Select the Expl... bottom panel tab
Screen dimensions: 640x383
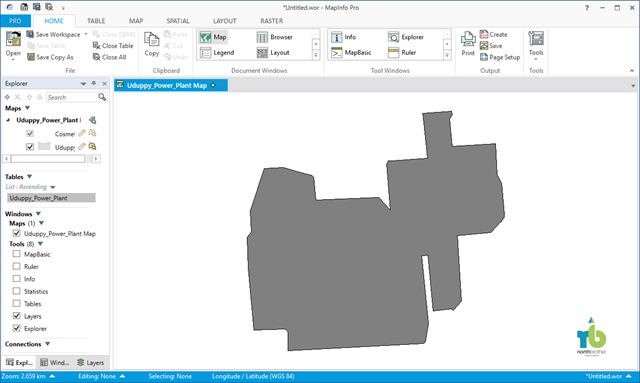point(19,362)
